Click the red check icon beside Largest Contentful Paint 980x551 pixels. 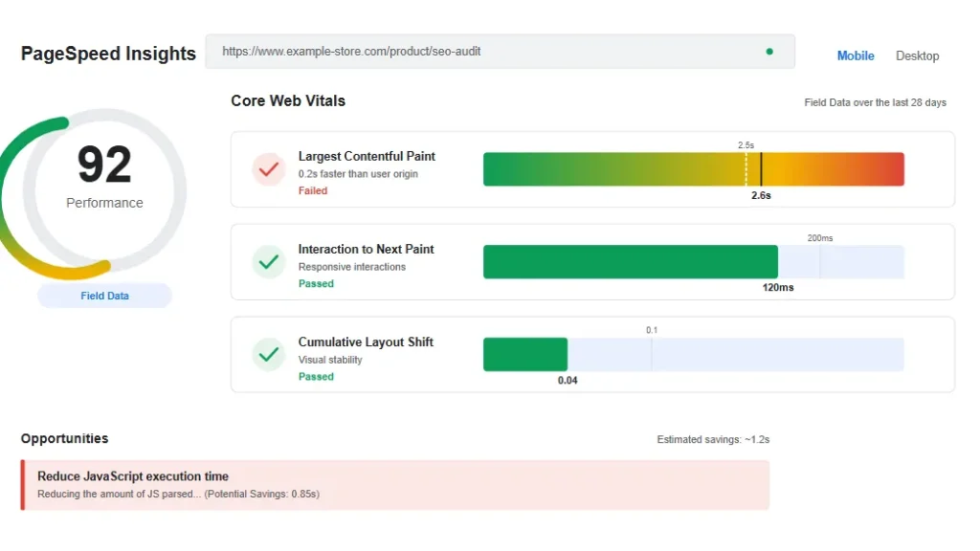(269, 169)
